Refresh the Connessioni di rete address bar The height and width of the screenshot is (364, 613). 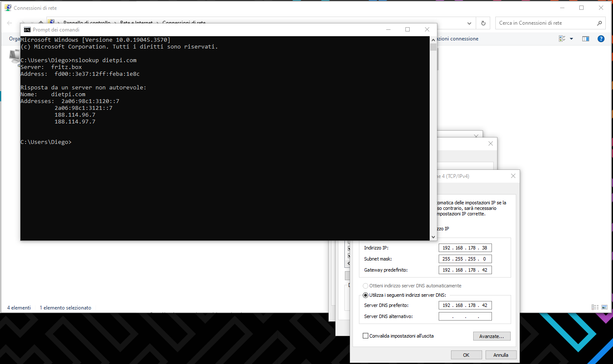tap(483, 23)
